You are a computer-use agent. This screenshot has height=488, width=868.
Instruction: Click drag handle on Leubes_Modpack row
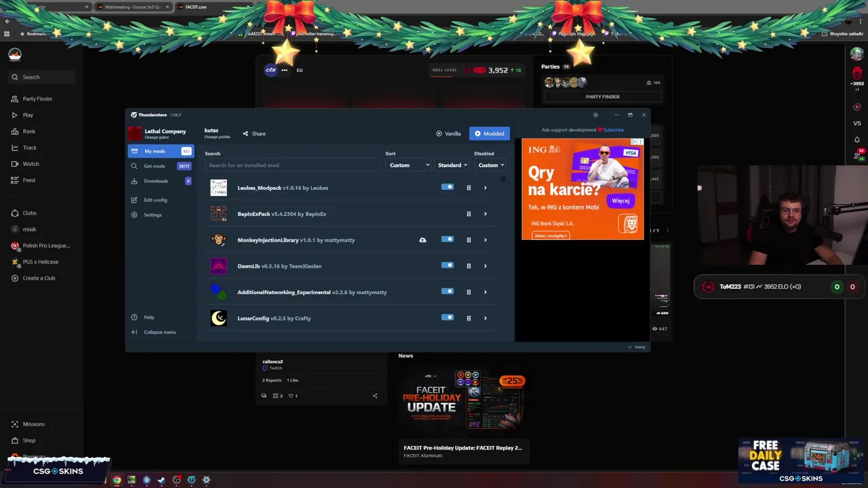tap(469, 188)
